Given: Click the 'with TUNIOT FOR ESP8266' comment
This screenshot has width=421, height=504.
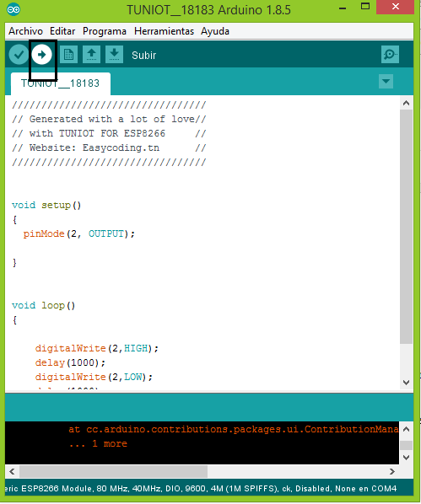Looking at the screenshot, I should 97,133.
